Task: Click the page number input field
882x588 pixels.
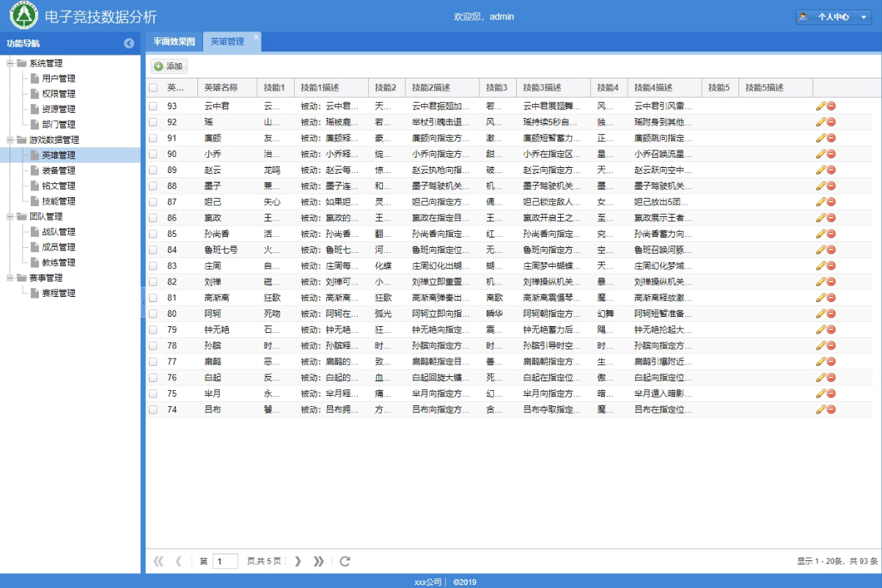Action: point(225,562)
